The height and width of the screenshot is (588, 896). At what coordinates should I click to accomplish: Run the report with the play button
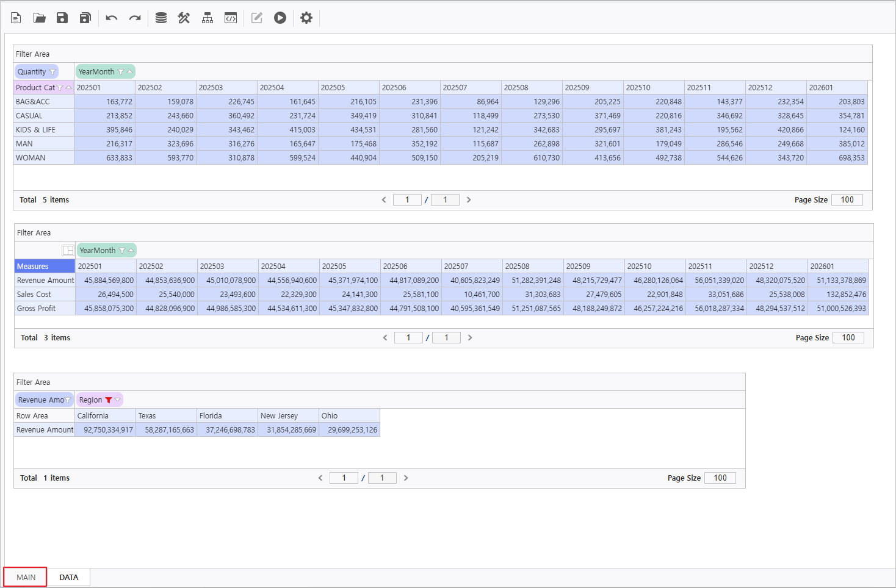(280, 18)
